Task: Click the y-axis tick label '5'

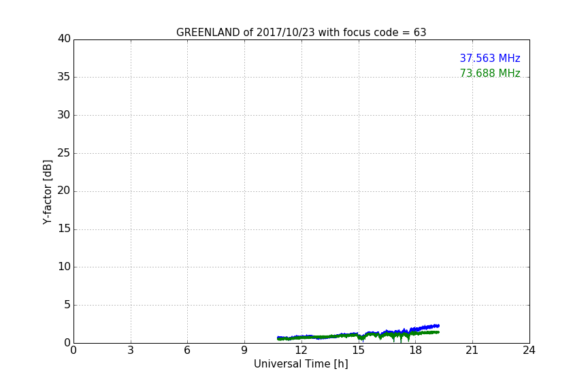Action: point(67,305)
